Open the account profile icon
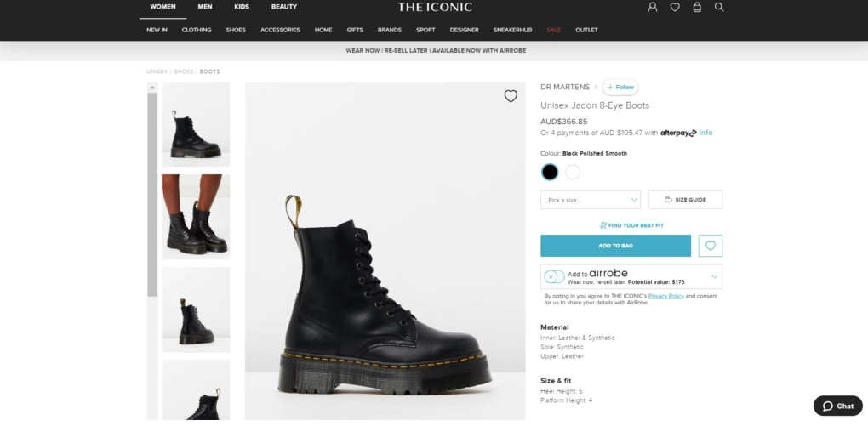This screenshot has height=426, width=868. click(653, 7)
